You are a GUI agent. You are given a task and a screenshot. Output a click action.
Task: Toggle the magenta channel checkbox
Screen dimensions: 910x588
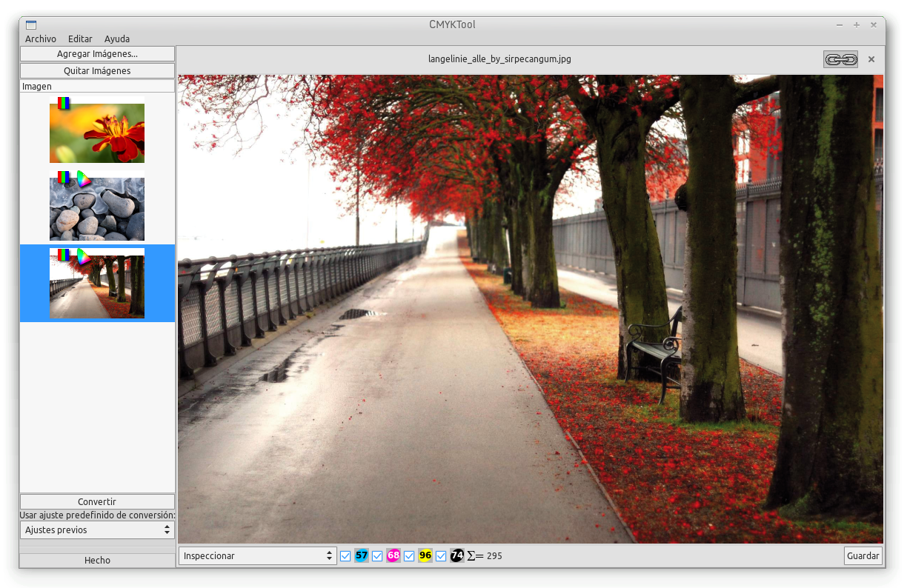pyautogui.click(x=377, y=556)
